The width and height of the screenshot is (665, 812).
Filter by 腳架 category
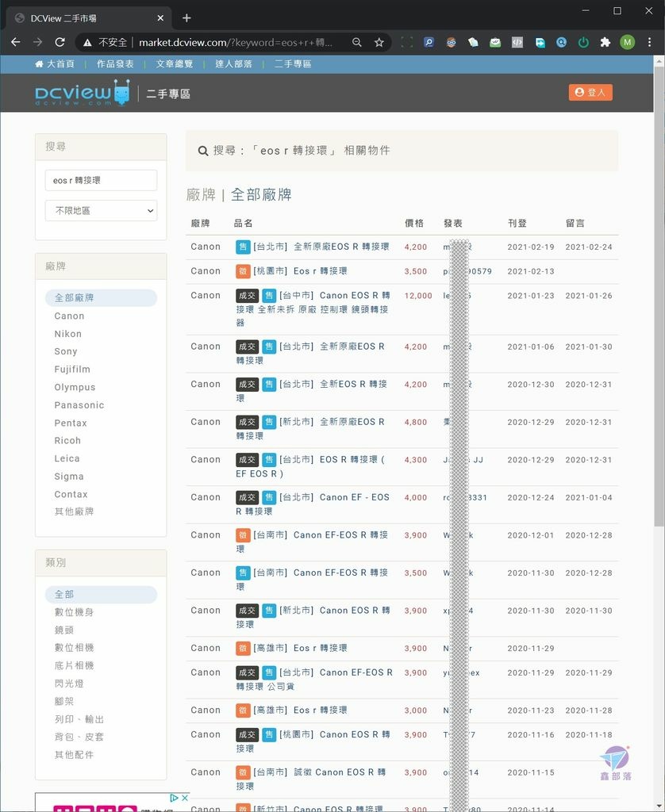64,701
